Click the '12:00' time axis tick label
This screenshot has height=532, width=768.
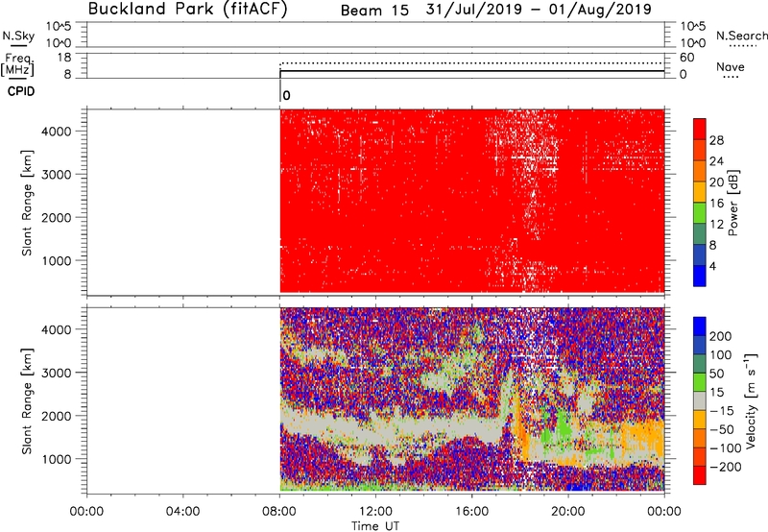point(375,512)
